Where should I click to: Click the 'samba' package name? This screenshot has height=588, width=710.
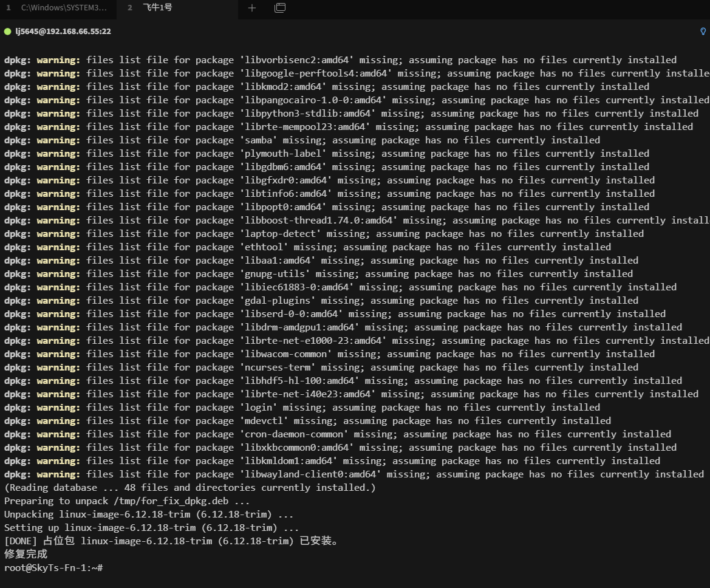(x=259, y=140)
